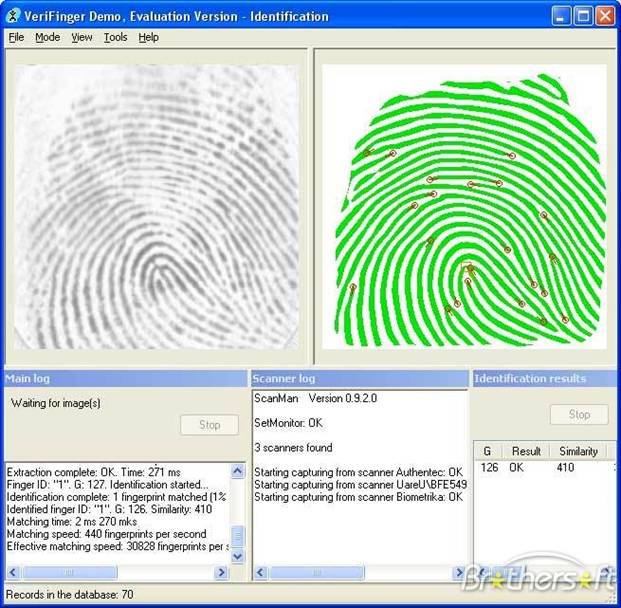Close the VeriFinger window
The width and height of the screenshot is (621, 608).
coord(605,16)
